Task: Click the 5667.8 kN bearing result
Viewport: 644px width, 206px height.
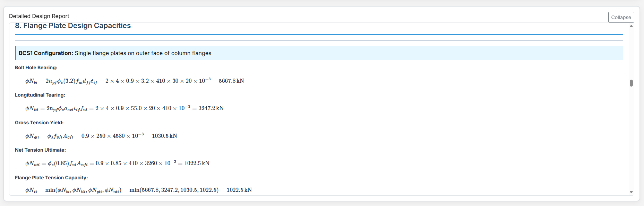Action: (231, 81)
